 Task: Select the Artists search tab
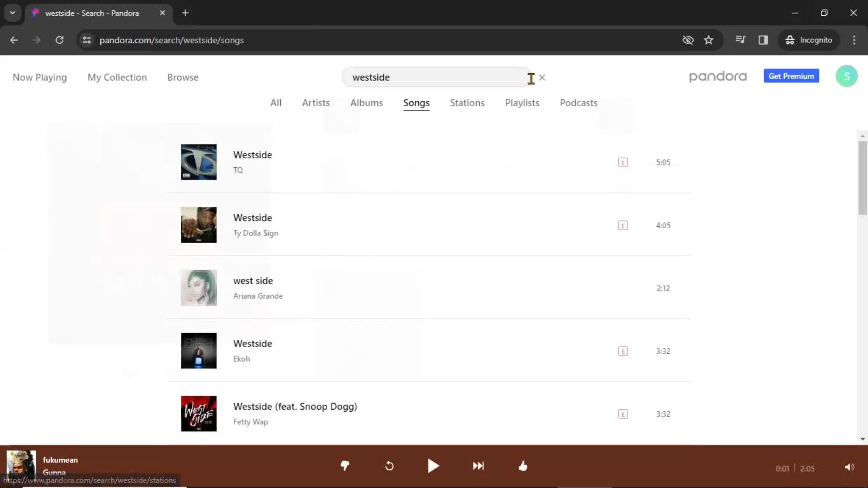[x=316, y=103]
